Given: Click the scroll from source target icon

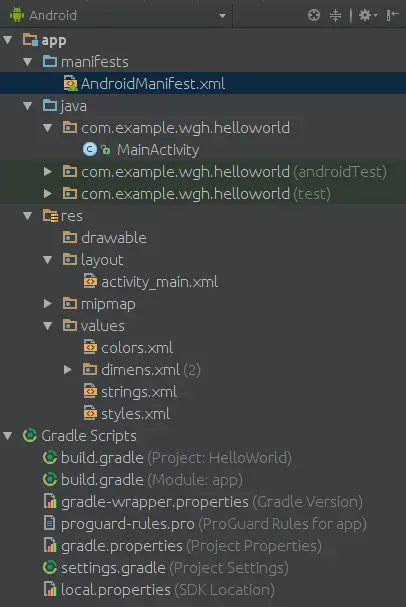Looking at the screenshot, I should (314, 15).
